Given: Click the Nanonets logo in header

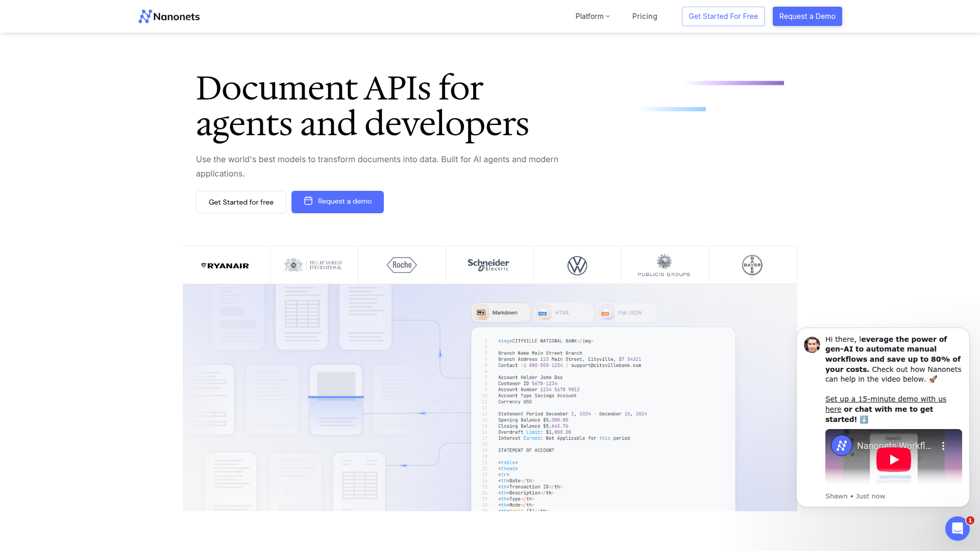Looking at the screenshot, I should 169,16.
